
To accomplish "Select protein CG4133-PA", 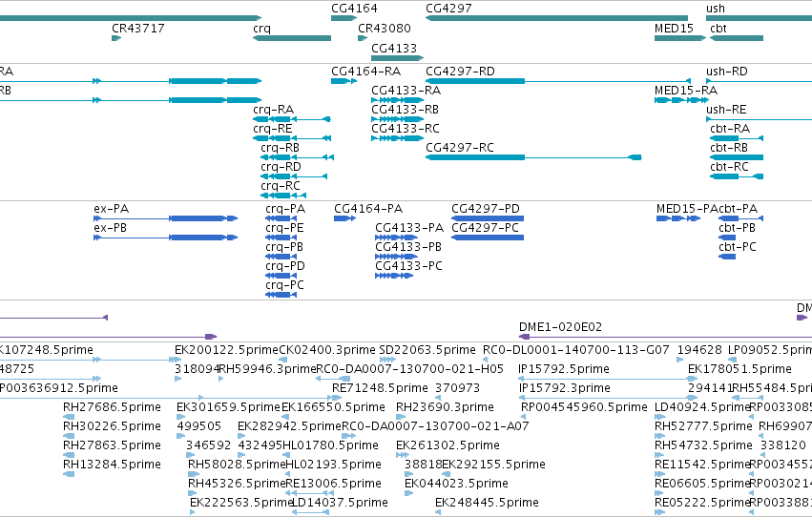I will [409, 228].
